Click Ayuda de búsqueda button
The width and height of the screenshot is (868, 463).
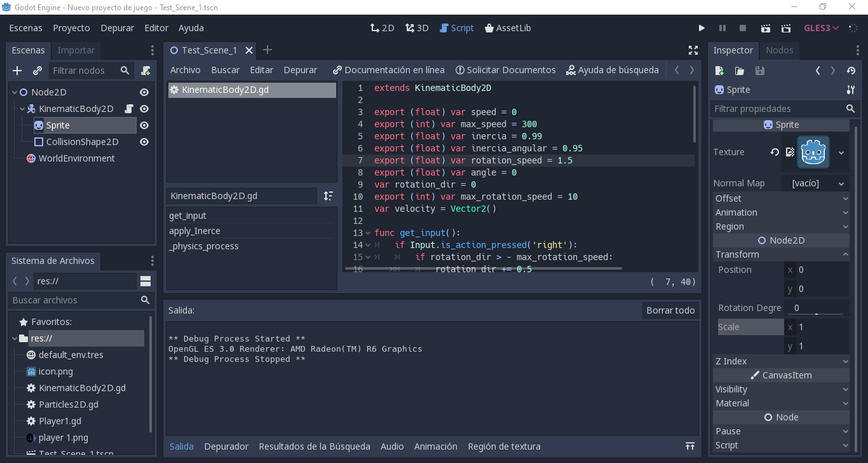pos(613,70)
